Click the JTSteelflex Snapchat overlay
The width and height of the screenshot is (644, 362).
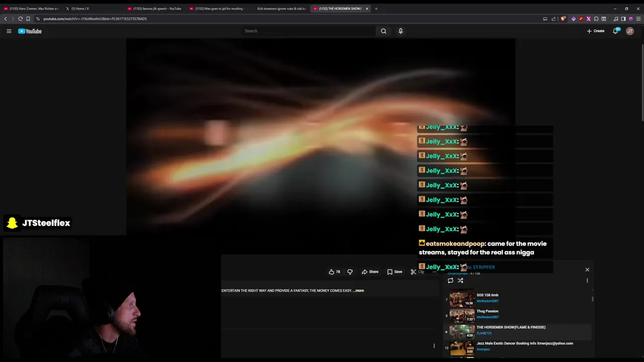coord(38,223)
